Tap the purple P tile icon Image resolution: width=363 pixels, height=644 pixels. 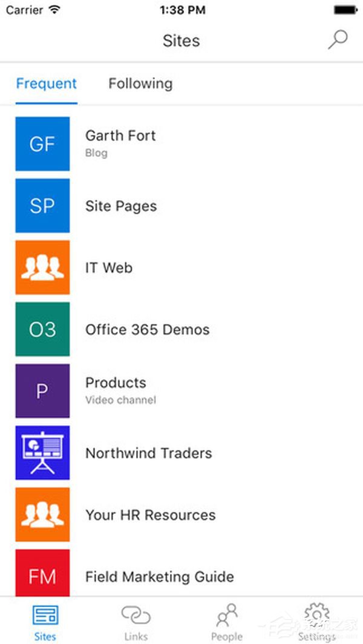[42, 391]
